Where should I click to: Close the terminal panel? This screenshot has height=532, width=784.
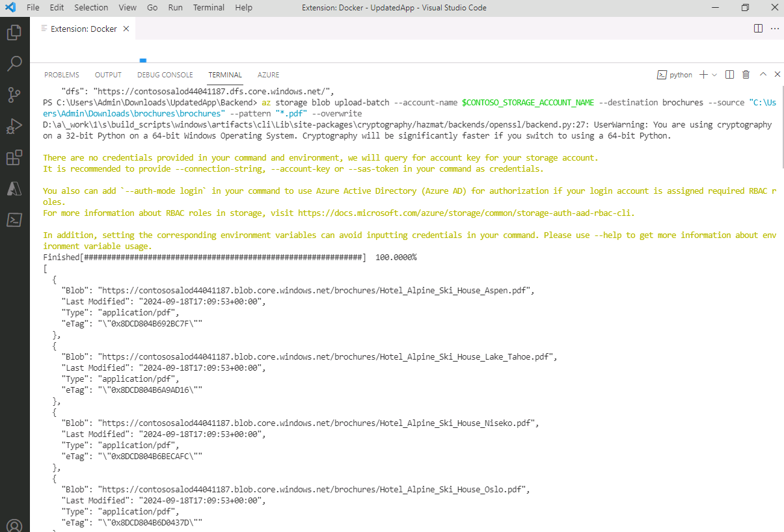pyautogui.click(x=777, y=75)
